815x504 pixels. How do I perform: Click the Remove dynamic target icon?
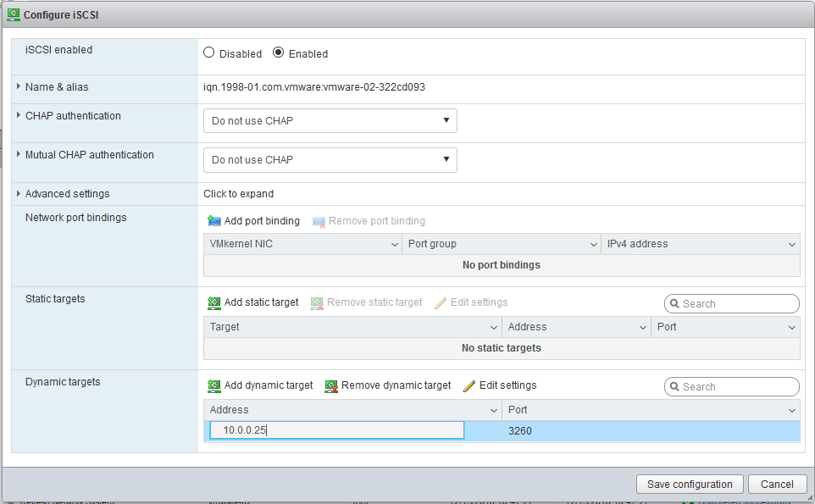[x=331, y=386]
